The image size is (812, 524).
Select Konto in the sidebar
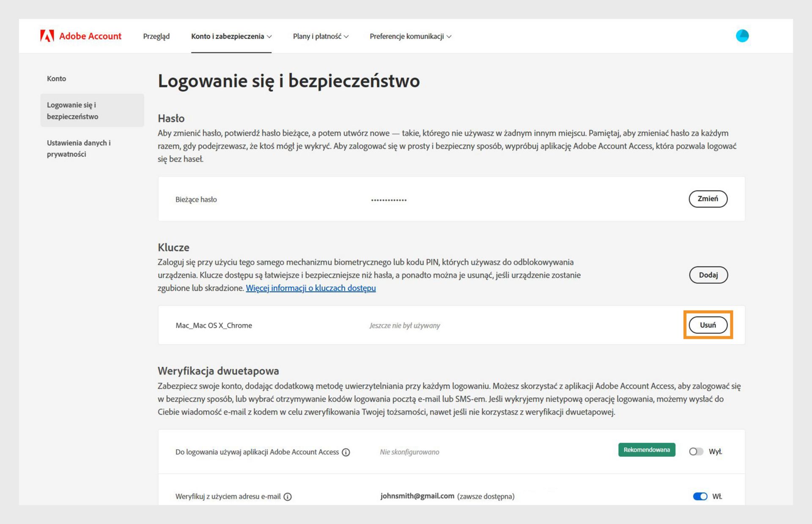(x=56, y=79)
